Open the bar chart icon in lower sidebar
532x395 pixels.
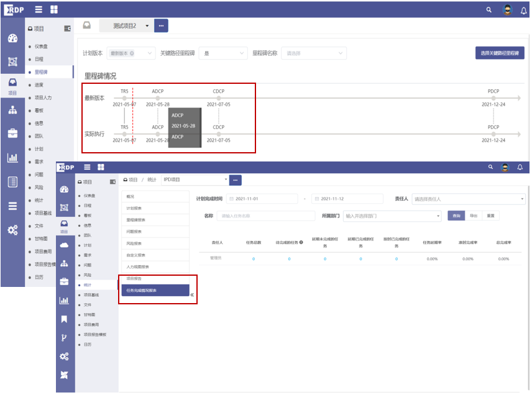64,301
